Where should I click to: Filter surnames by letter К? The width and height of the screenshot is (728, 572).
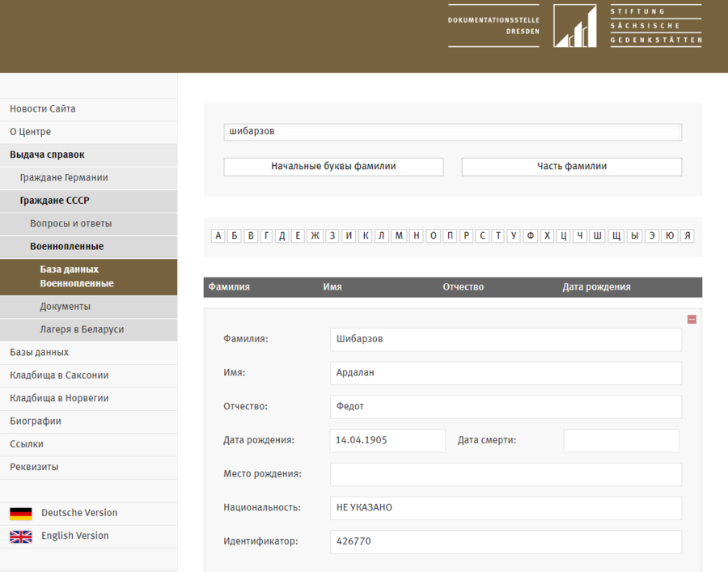click(366, 236)
